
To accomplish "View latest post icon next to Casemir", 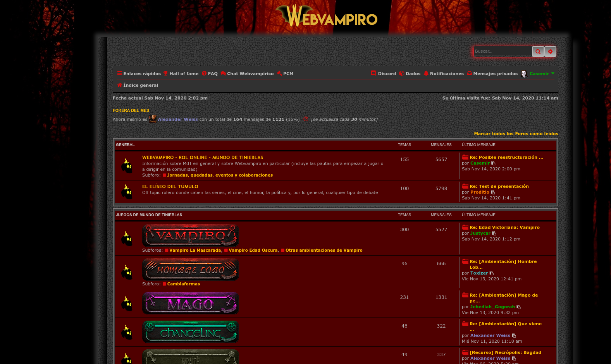I will [x=493, y=163].
